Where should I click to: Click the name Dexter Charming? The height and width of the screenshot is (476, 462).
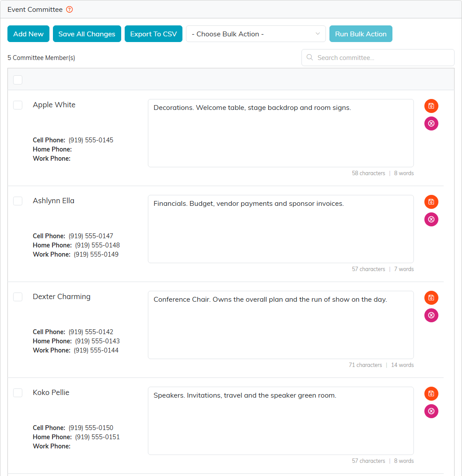[62, 296]
